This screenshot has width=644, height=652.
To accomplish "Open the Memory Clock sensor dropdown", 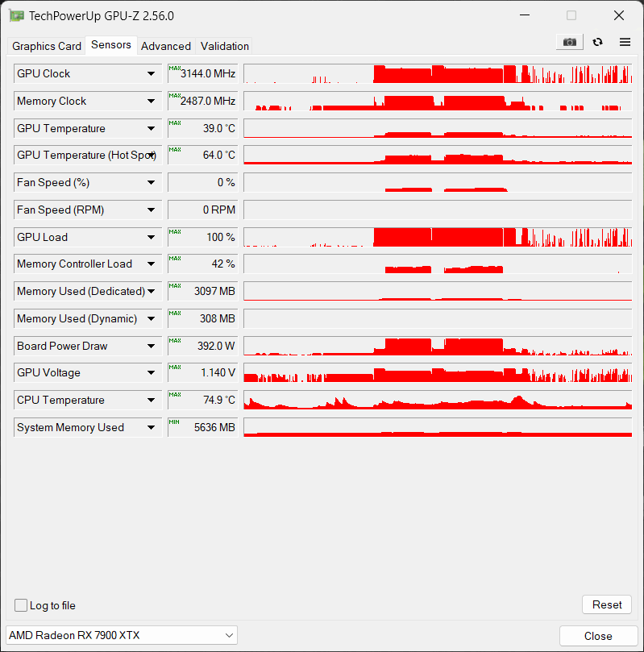I will pyautogui.click(x=151, y=101).
